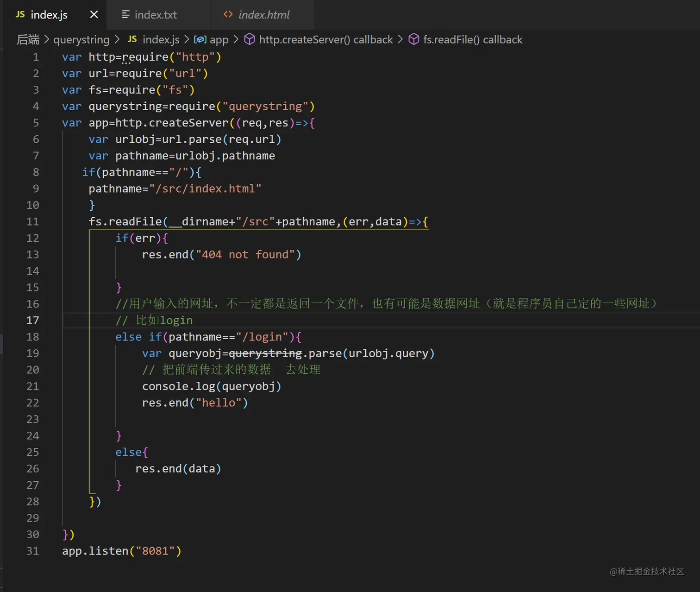Close the index.js editor tab
The width and height of the screenshot is (700, 592).
click(94, 14)
